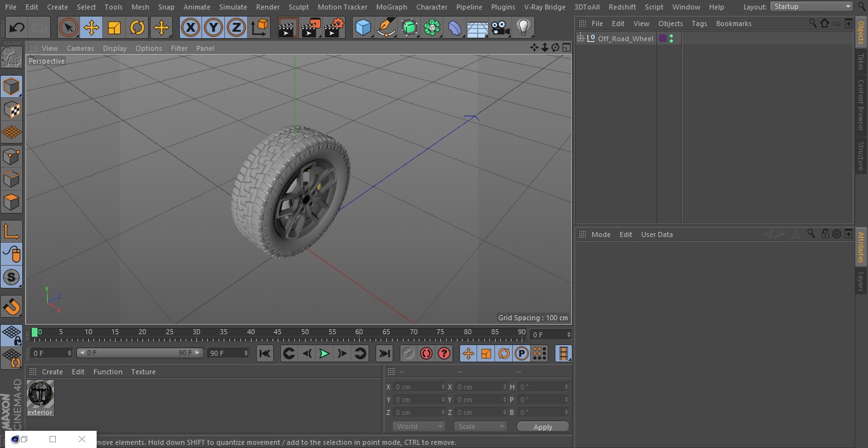Activate the Rotate tool

137,27
